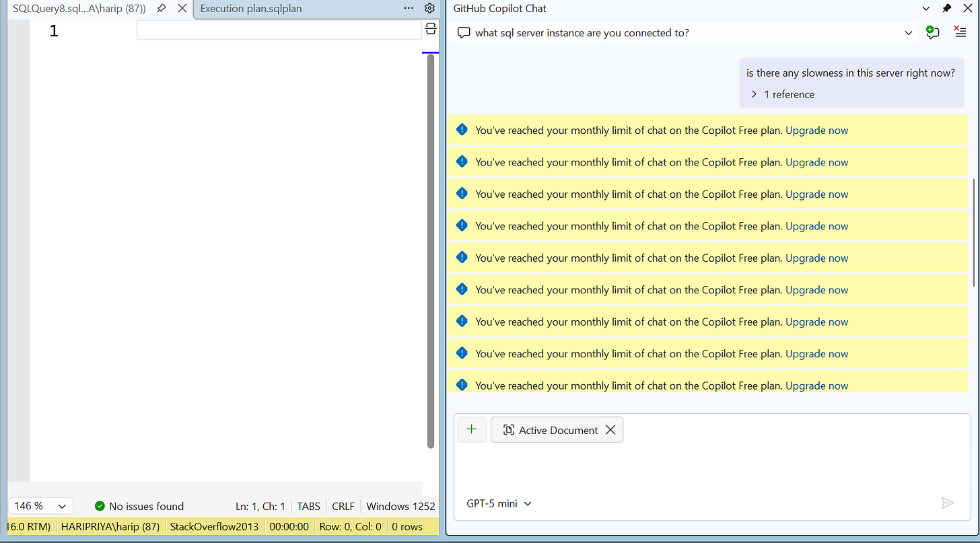Click the Copilot chat scrollbar
Viewport: 980px width, 543px height.
(973, 232)
